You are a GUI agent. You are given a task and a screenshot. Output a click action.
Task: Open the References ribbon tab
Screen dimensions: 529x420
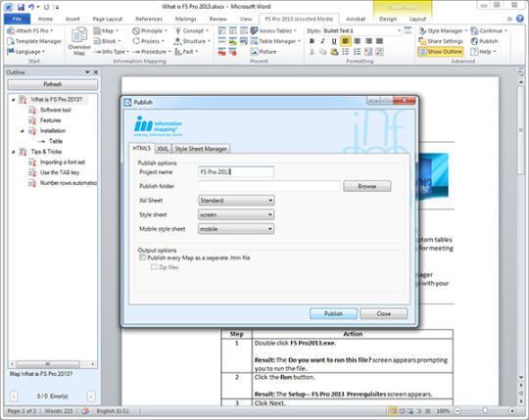coord(149,19)
